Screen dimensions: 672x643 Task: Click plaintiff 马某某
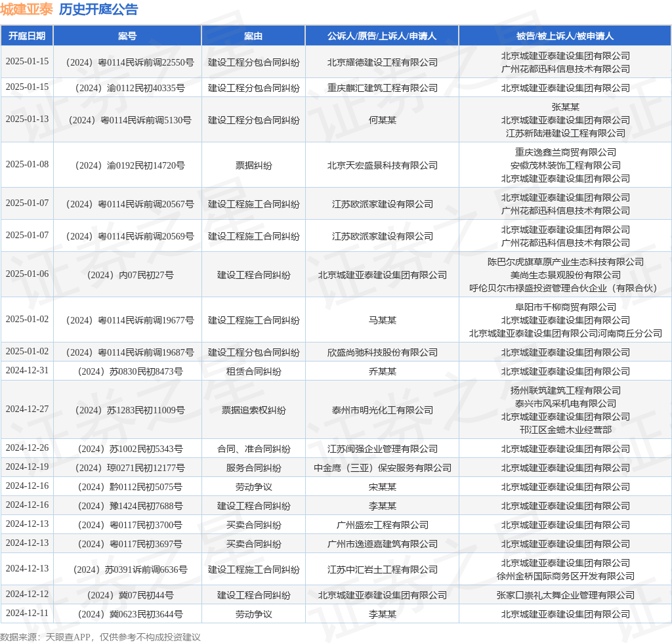click(383, 320)
